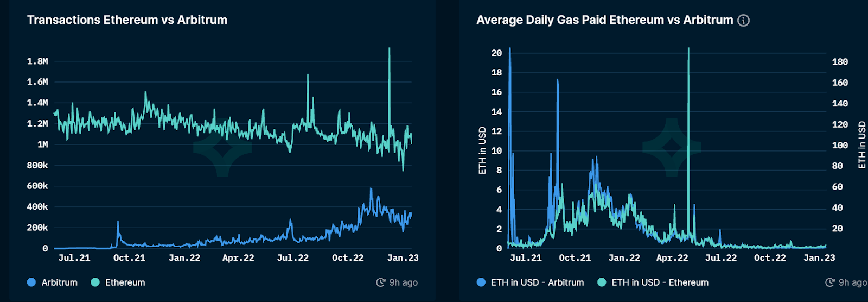Toggle the "ETH in USD - Arbitrum" series label
The image size is (868, 302).
537,282
